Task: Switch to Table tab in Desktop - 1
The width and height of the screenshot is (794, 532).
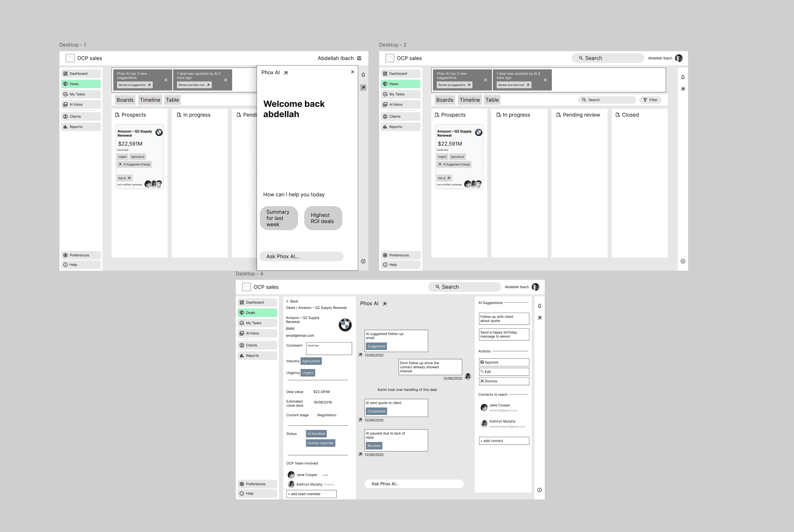Action: point(173,100)
